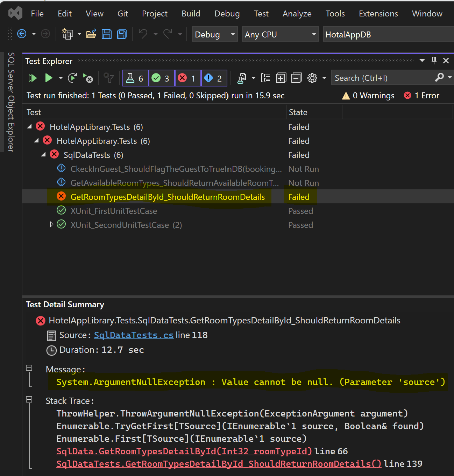
Task: Open SqlData.GetRoomTypesDetailById stack trace link
Action: [x=184, y=451]
